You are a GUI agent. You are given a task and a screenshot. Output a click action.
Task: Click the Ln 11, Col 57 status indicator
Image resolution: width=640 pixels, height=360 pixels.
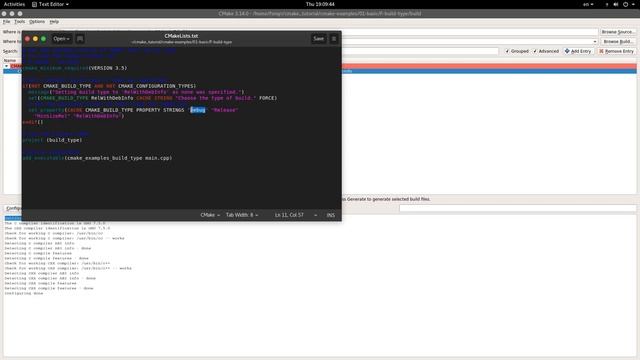coord(289,215)
